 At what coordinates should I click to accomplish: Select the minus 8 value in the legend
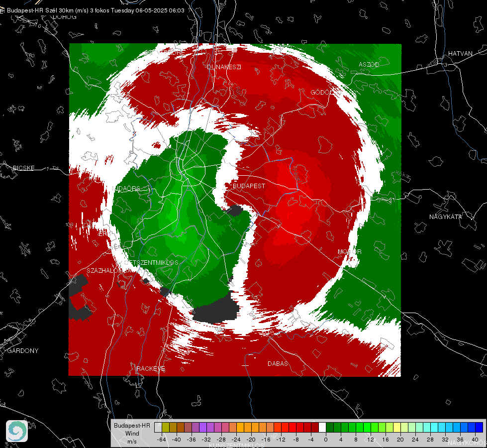pos(297,440)
